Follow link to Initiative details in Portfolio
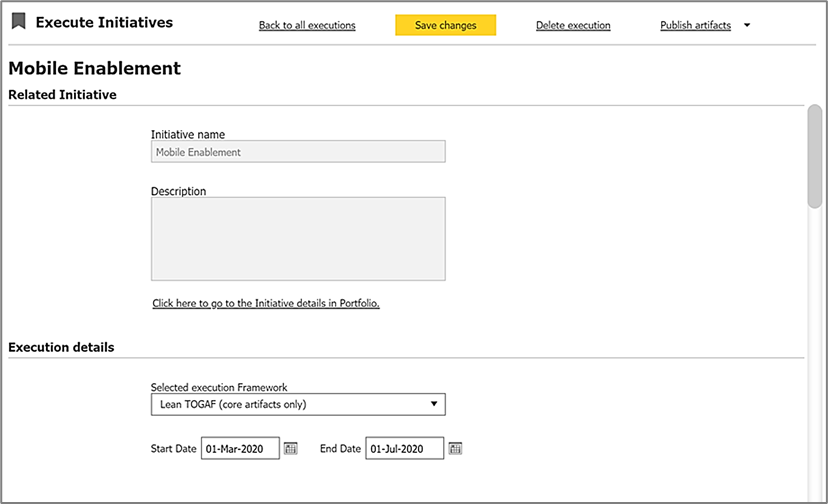 point(266,303)
